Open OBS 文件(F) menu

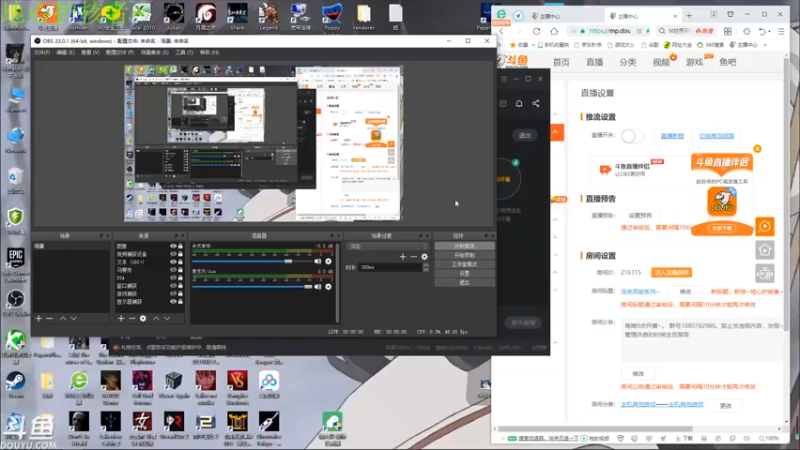coord(42,53)
